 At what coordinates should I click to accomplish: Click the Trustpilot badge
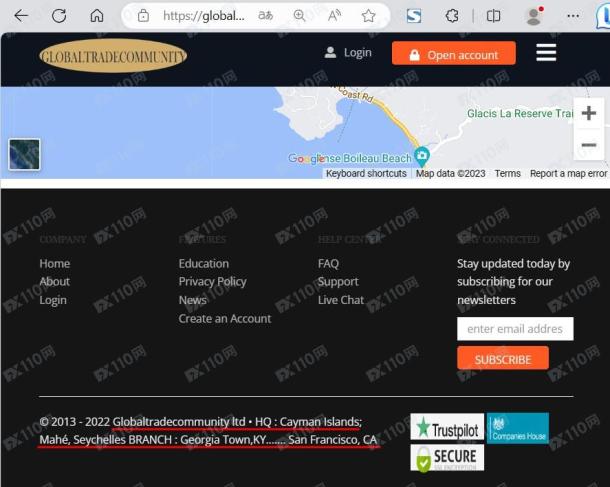(x=447, y=427)
